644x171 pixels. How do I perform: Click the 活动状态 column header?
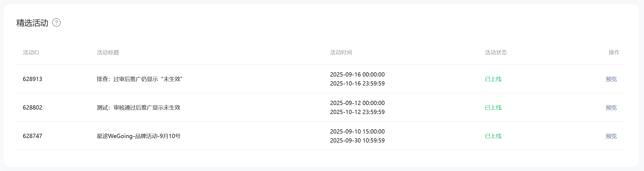[x=496, y=53]
